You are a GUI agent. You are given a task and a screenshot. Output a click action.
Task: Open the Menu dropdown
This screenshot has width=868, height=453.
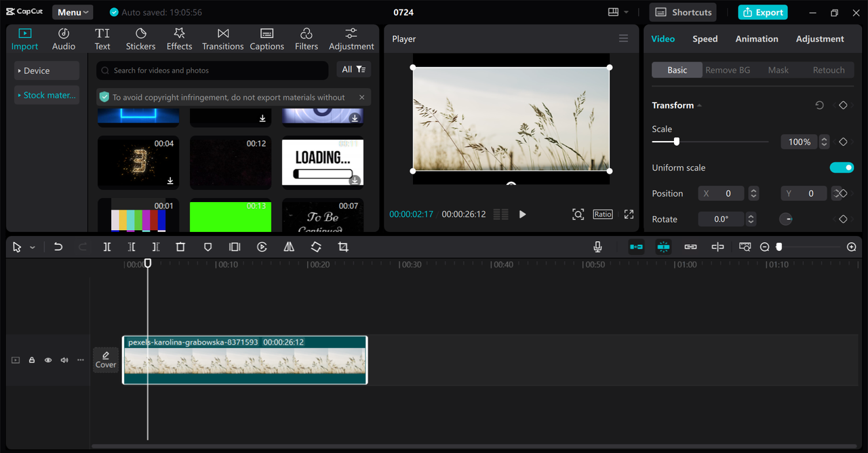73,12
